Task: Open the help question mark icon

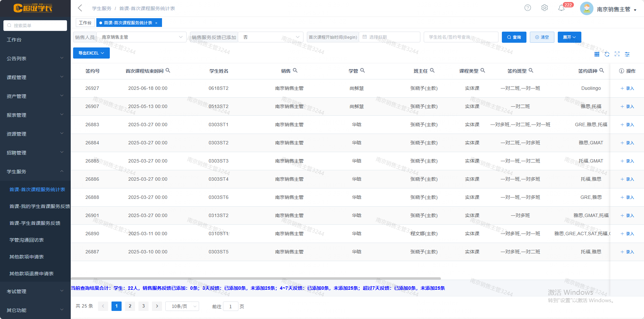Action: tap(527, 8)
